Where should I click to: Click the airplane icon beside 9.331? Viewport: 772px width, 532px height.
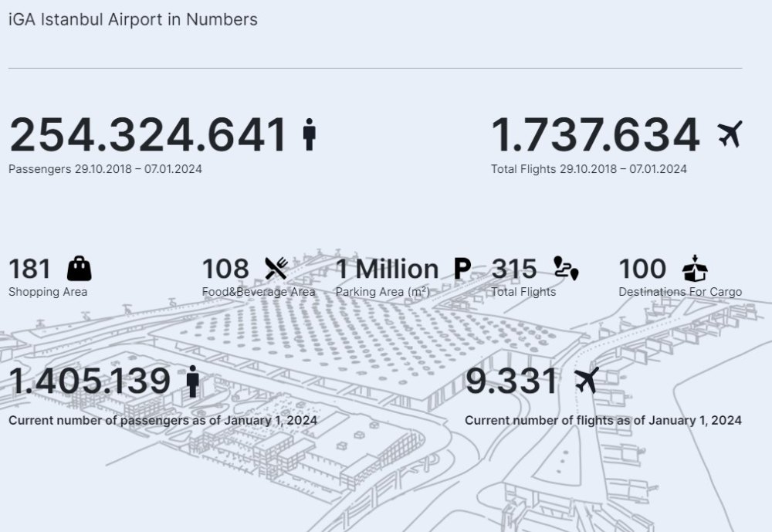587,381
